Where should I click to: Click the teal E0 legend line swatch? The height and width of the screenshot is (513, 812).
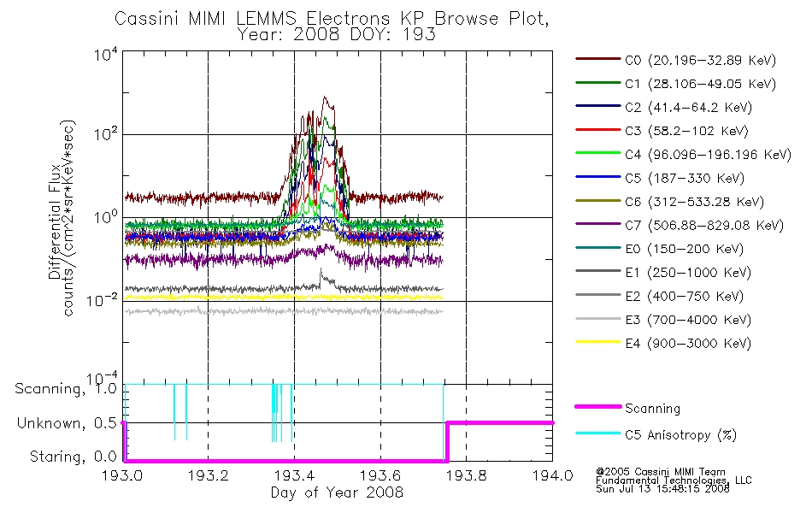(598, 248)
